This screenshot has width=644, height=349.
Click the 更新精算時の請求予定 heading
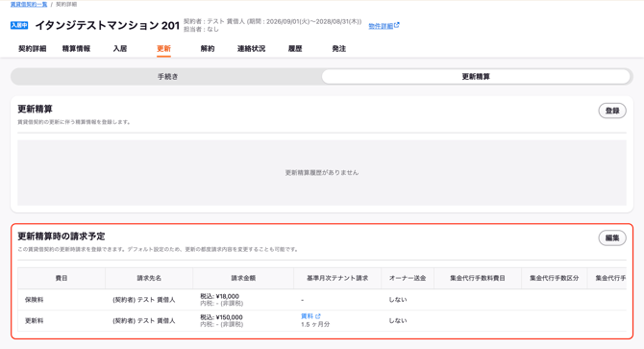click(x=62, y=237)
